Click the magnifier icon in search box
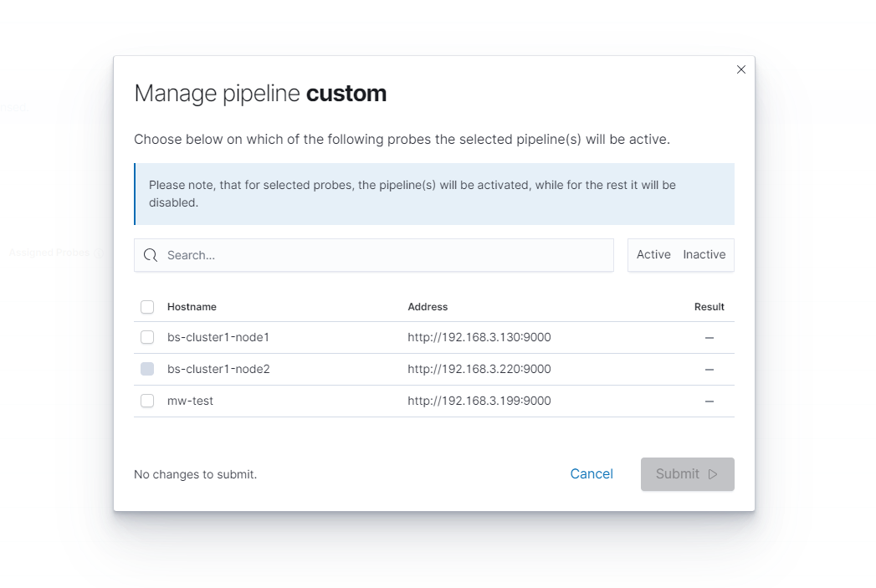This screenshot has height=588, width=876. point(151,255)
